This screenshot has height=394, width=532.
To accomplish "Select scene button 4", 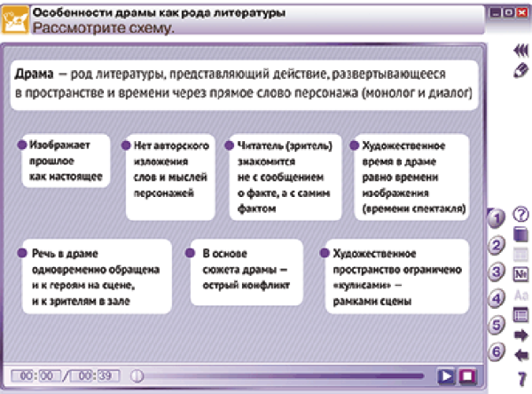I will (497, 299).
